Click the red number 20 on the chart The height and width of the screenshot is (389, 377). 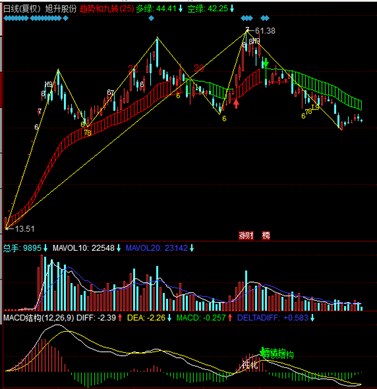click(x=199, y=68)
